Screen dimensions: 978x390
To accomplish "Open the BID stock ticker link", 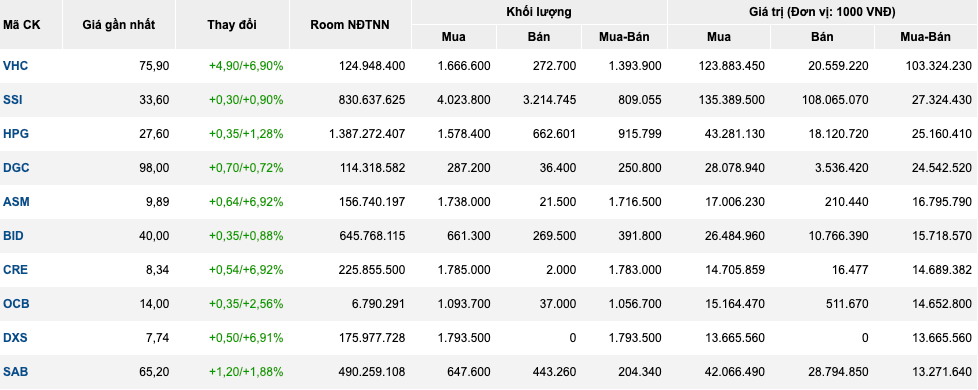I will 14,236.
